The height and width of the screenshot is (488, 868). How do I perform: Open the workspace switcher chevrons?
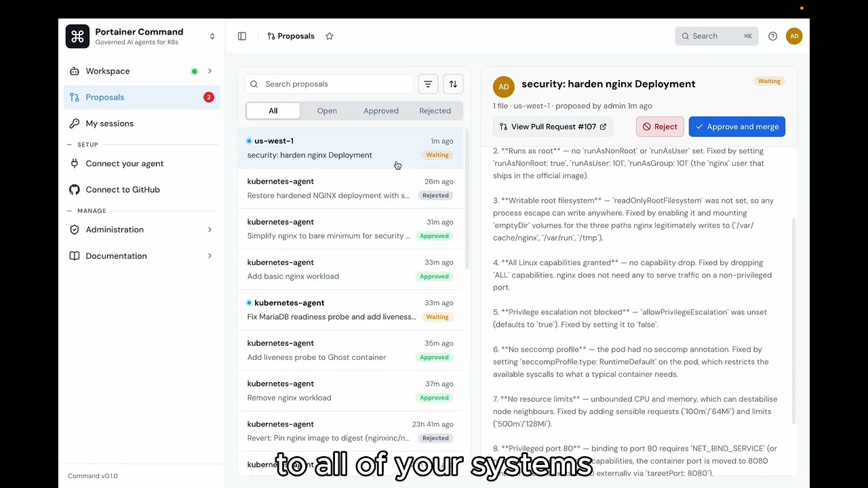click(212, 37)
